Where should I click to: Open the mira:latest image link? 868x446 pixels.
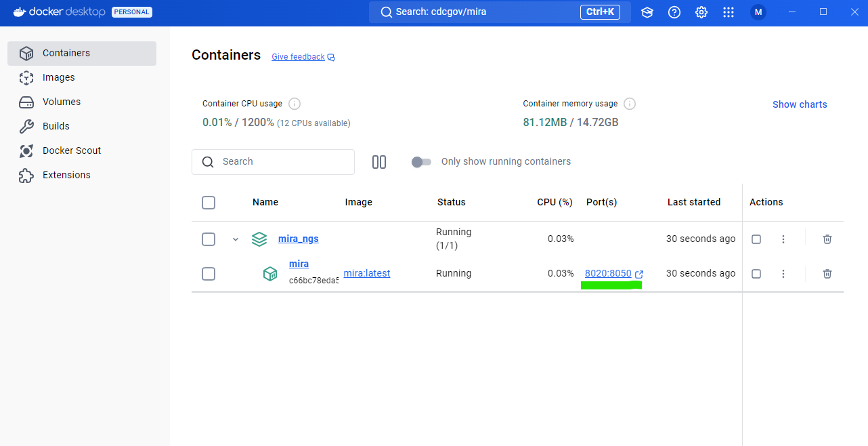click(367, 273)
